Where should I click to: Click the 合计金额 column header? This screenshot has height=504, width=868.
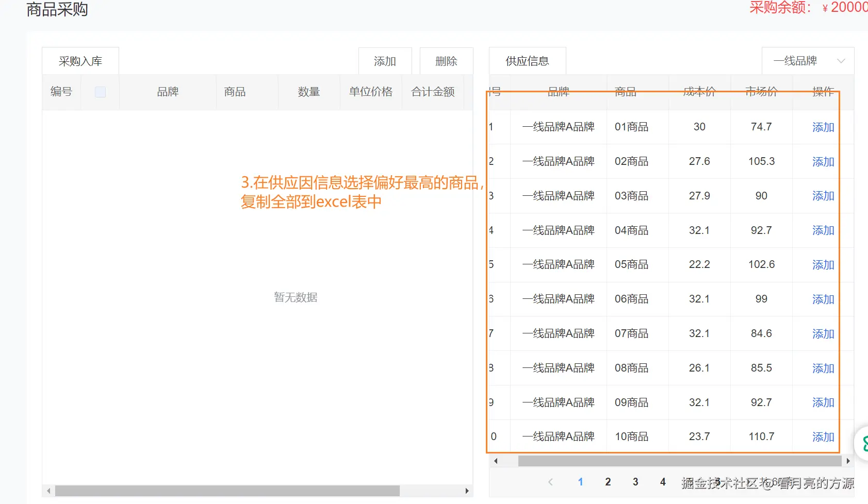(433, 92)
